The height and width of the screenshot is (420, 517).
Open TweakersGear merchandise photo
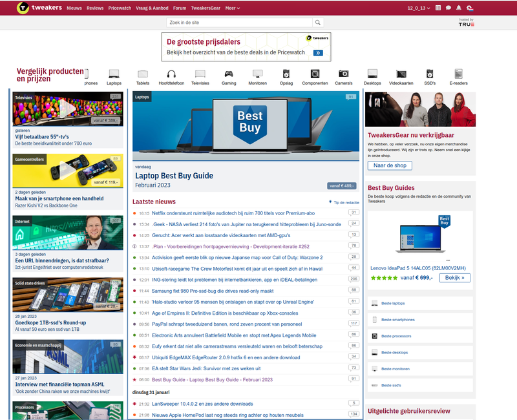(421, 109)
